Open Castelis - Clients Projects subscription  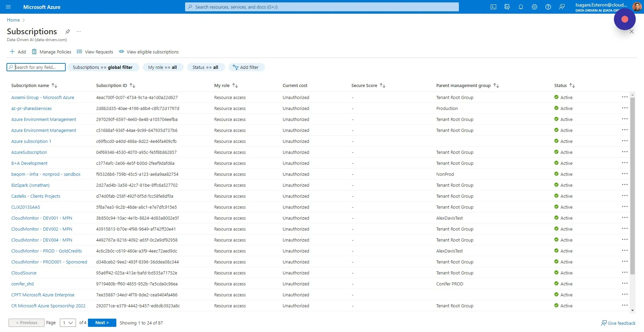[x=36, y=196]
